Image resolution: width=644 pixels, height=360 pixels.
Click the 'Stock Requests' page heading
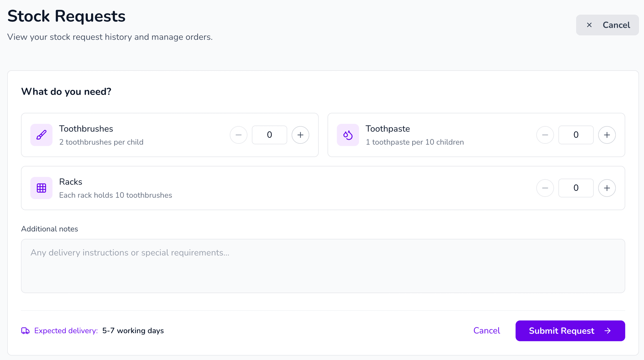point(66,16)
